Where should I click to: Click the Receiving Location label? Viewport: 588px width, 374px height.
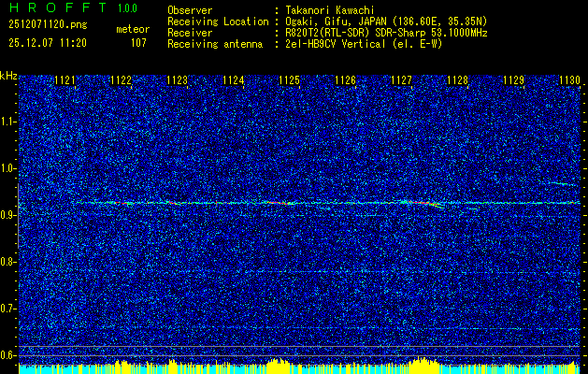[218, 22]
